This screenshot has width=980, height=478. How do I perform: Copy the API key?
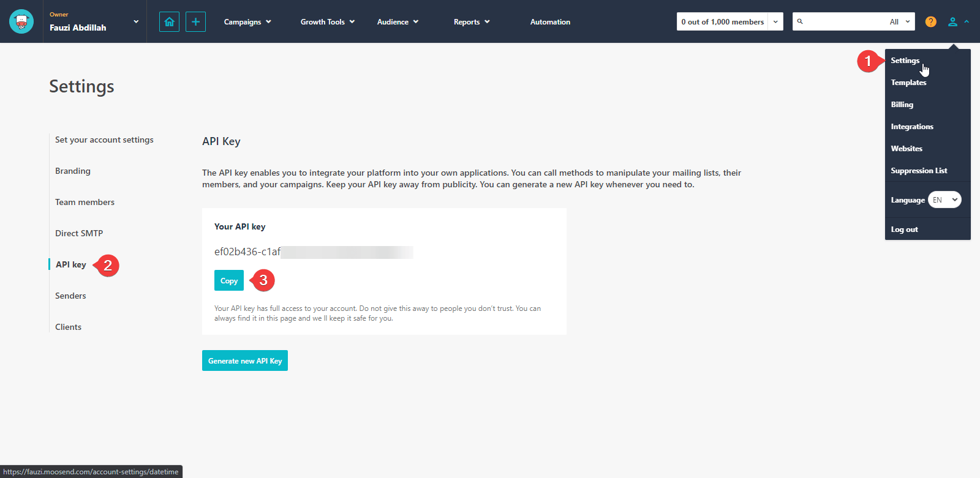click(229, 280)
